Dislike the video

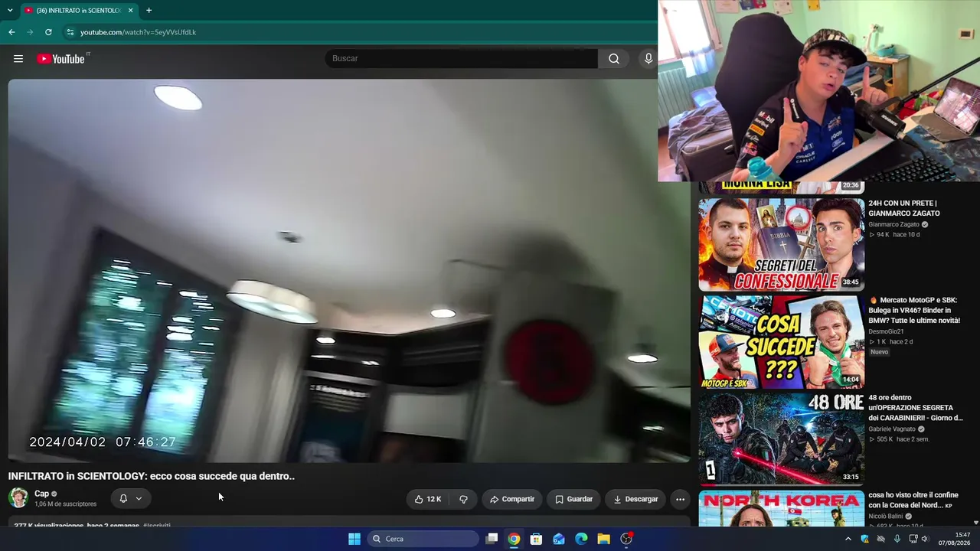(463, 499)
